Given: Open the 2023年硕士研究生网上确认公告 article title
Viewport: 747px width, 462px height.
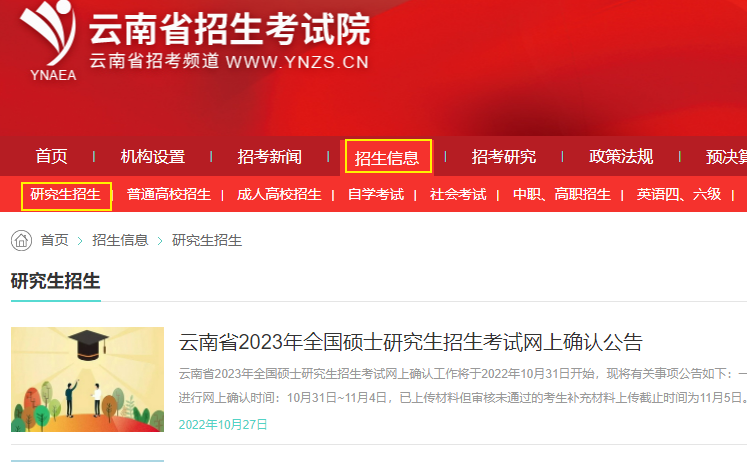Looking at the screenshot, I should (411, 342).
